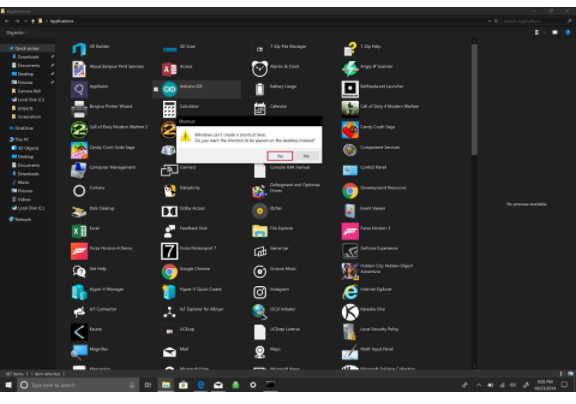Click the Instagram app icon
Screen dimensions: 576x404
(260, 292)
